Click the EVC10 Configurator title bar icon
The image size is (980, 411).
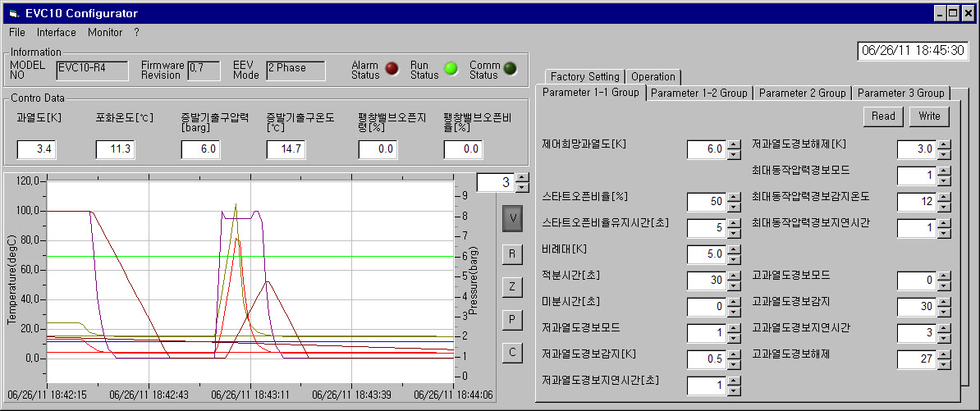(14, 14)
